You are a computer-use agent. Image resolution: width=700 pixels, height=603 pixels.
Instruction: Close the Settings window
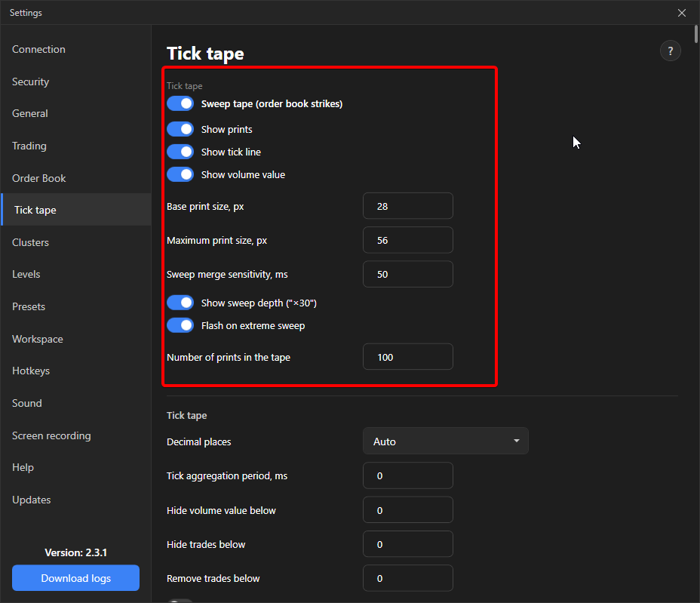(x=682, y=13)
